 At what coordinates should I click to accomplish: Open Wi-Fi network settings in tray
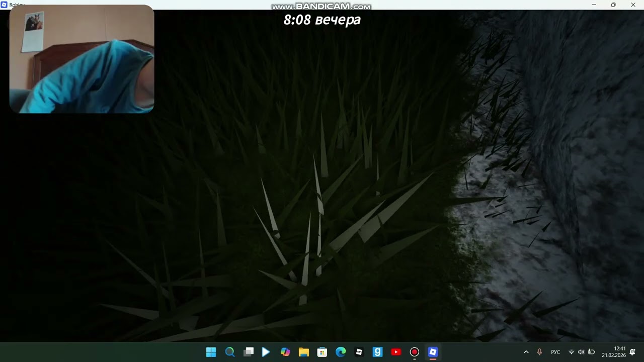pyautogui.click(x=571, y=352)
